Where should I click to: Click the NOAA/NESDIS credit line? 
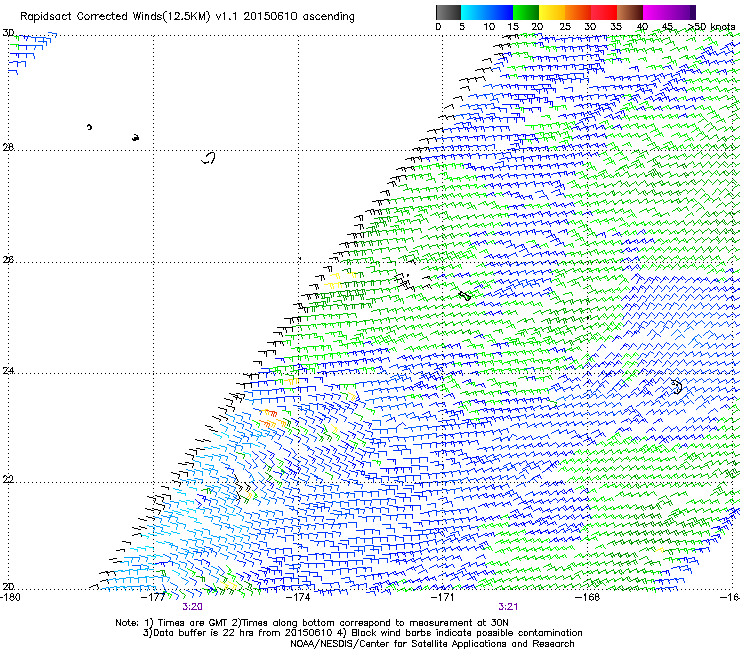tap(432, 644)
